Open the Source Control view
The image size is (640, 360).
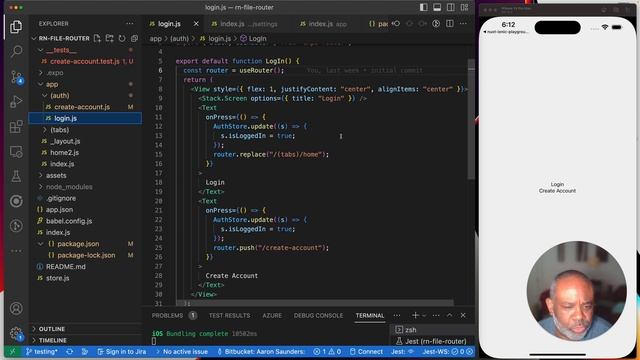(16, 77)
